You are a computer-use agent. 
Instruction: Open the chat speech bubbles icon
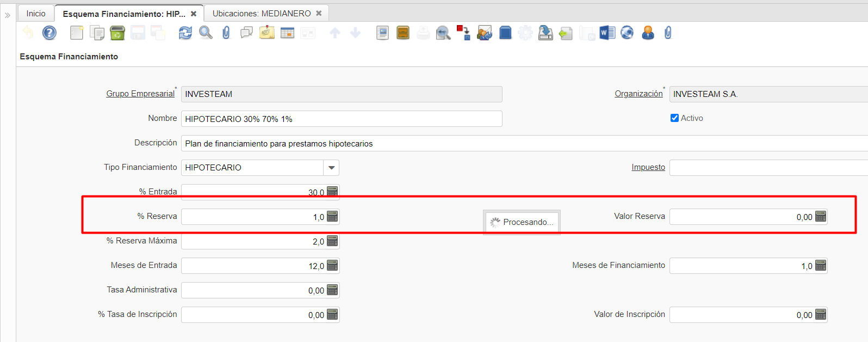click(x=246, y=33)
